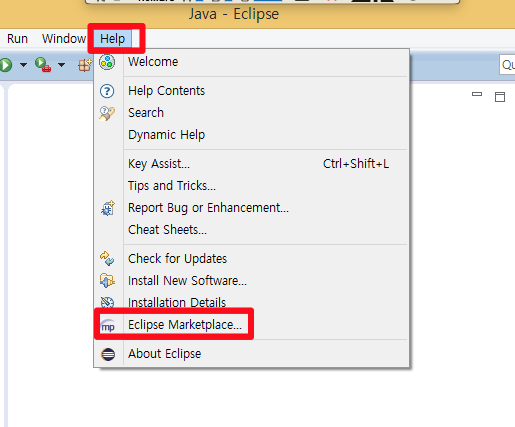Minimize the editor area view

(x=477, y=94)
